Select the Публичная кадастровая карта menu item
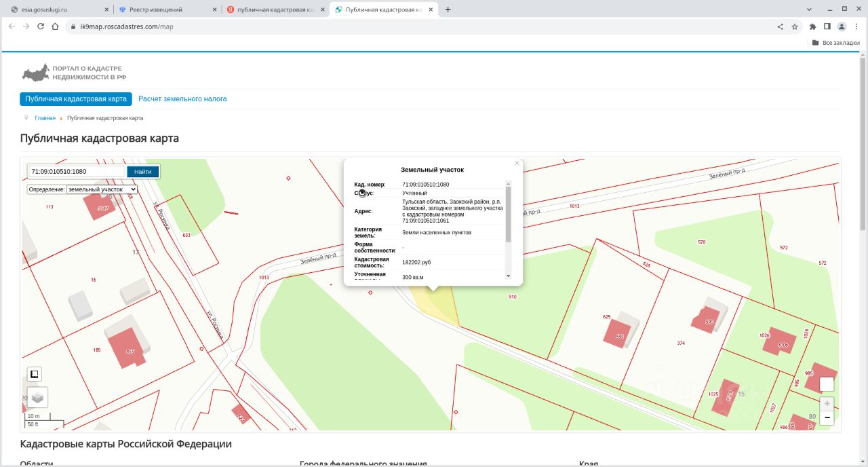868x467 pixels. (x=76, y=99)
